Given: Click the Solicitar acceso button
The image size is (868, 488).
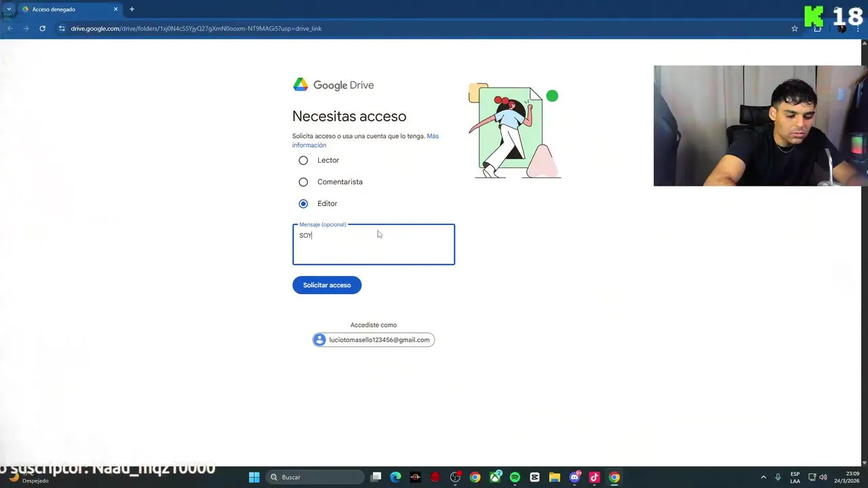Looking at the screenshot, I should 327,285.
